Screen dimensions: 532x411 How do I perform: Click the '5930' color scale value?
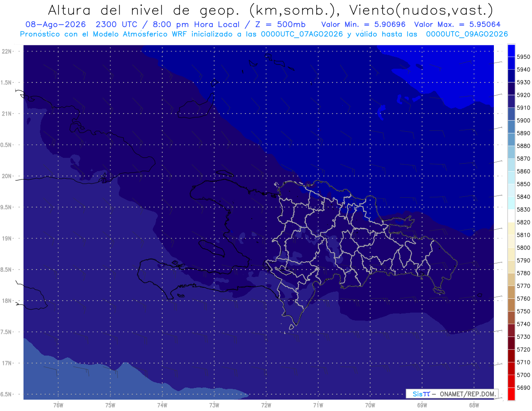click(524, 82)
